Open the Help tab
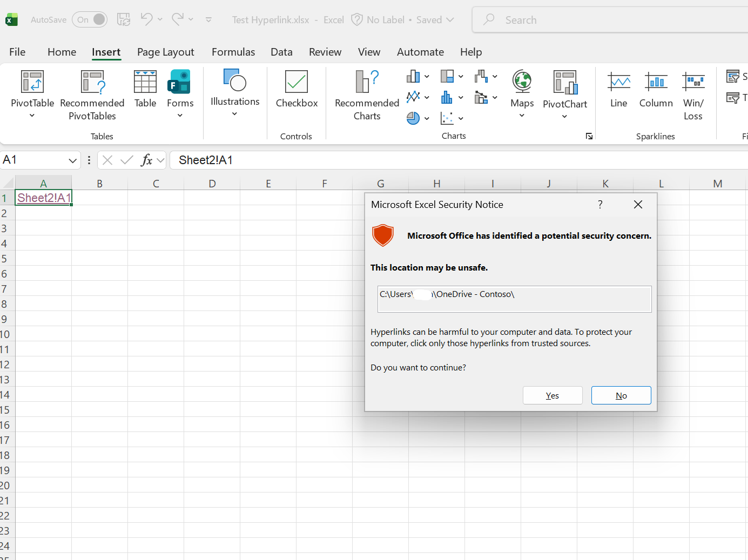The image size is (748, 560). tap(471, 52)
